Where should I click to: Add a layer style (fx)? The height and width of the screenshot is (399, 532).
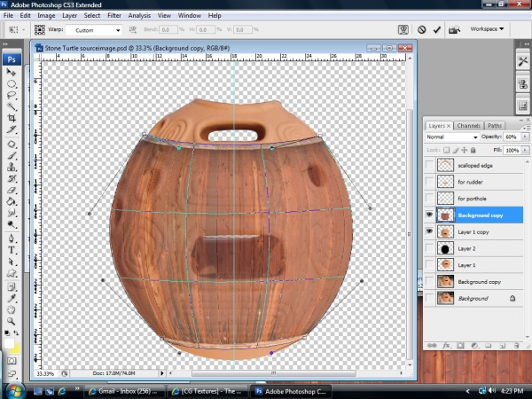point(446,346)
